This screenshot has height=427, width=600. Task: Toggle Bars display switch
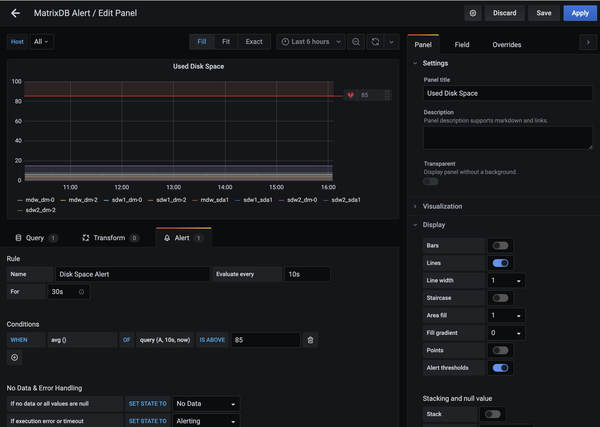(x=500, y=246)
